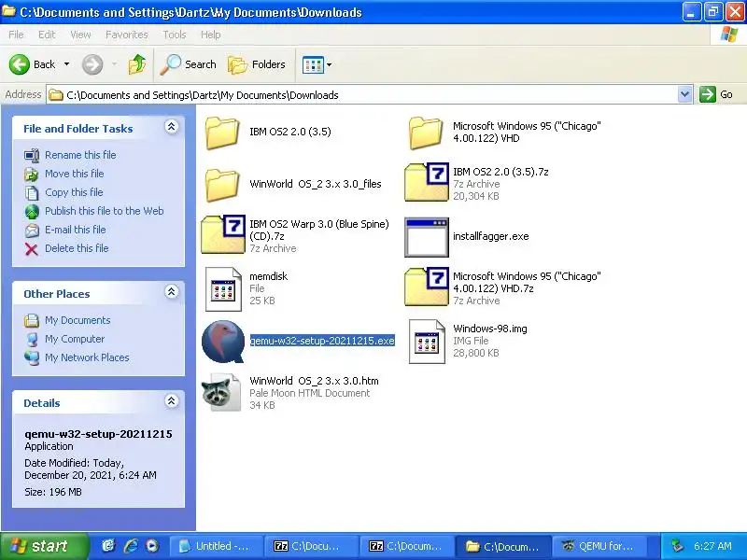Collapse the Details panel
Viewport: 747px width, 560px height.
172,401
